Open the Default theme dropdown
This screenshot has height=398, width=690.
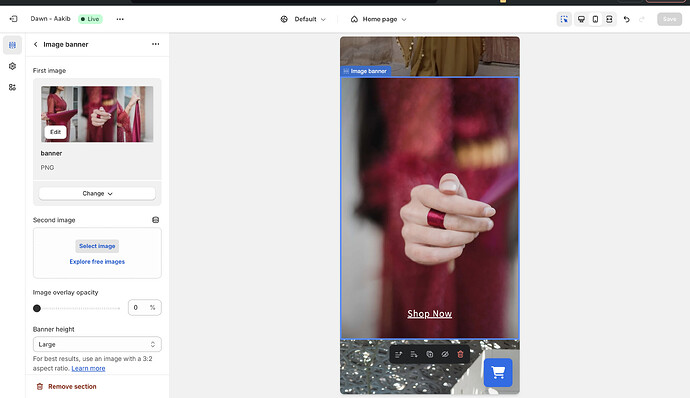click(x=303, y=19)
